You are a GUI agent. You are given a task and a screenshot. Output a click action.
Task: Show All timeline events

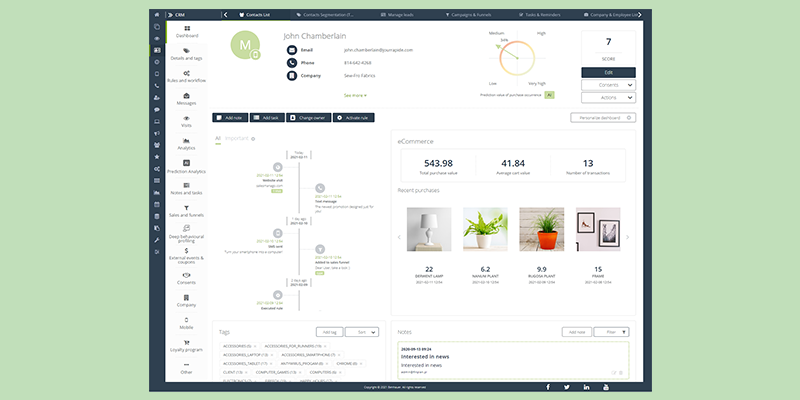click(x=218, y=138)
